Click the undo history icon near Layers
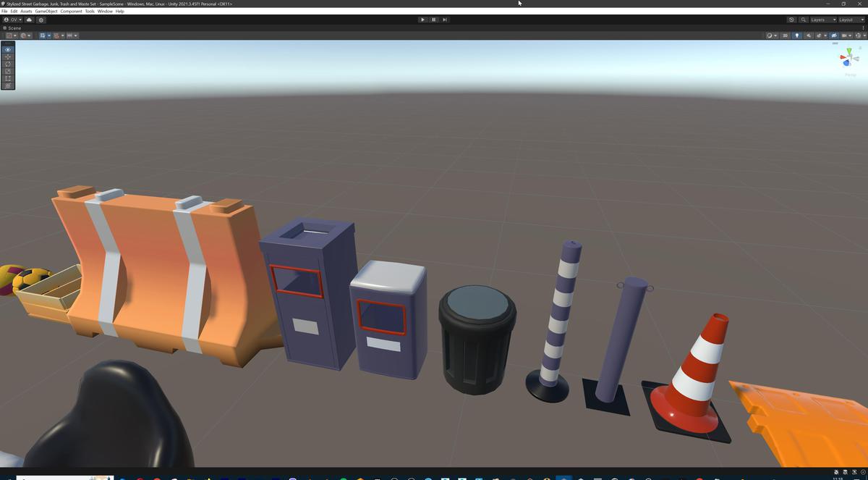868x480 pixels. click(x=791, y=20)
